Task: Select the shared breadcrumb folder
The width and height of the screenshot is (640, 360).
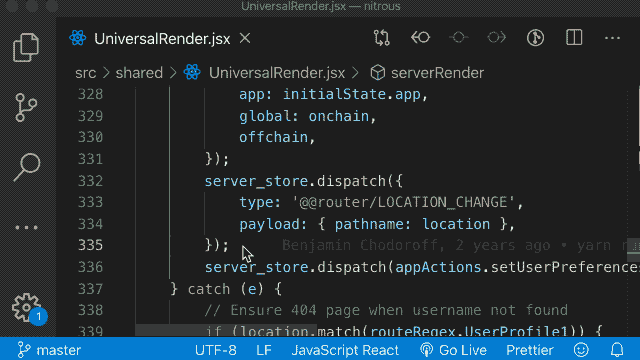Action: [x=139, y=73]
